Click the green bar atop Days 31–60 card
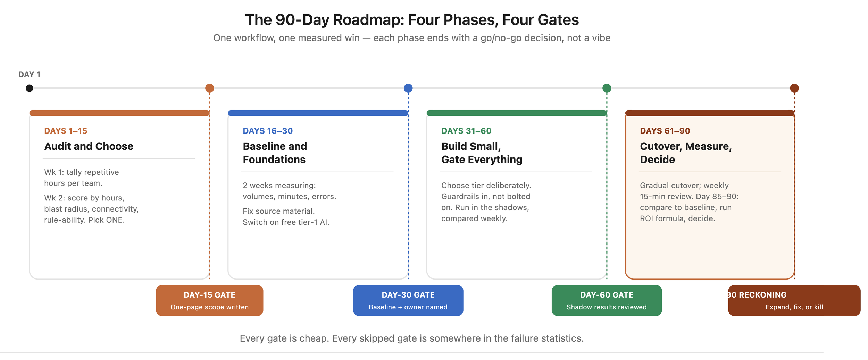868x360 pixels. click(x=517, y=113)
